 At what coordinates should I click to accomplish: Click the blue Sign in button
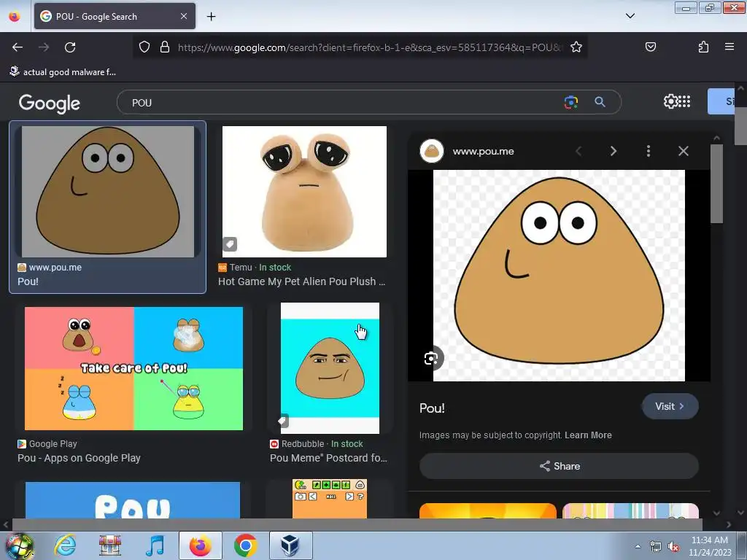pos(721,101)
